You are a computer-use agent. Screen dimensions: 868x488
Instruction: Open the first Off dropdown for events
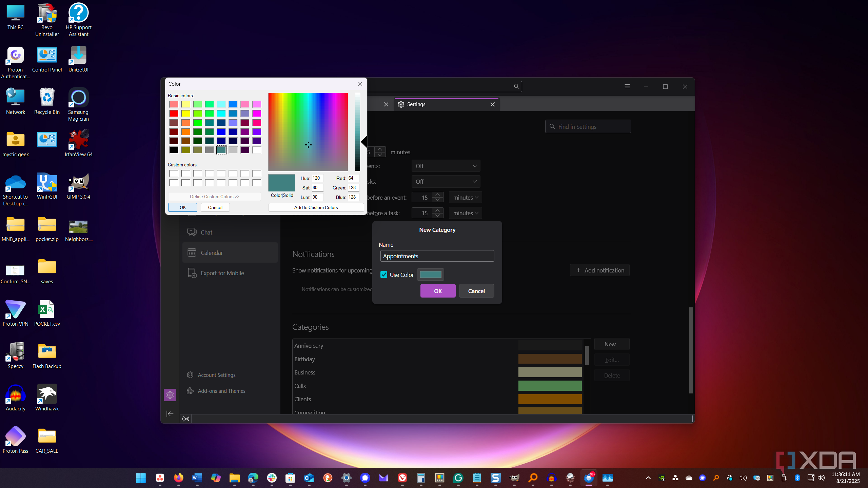point(446,166)
